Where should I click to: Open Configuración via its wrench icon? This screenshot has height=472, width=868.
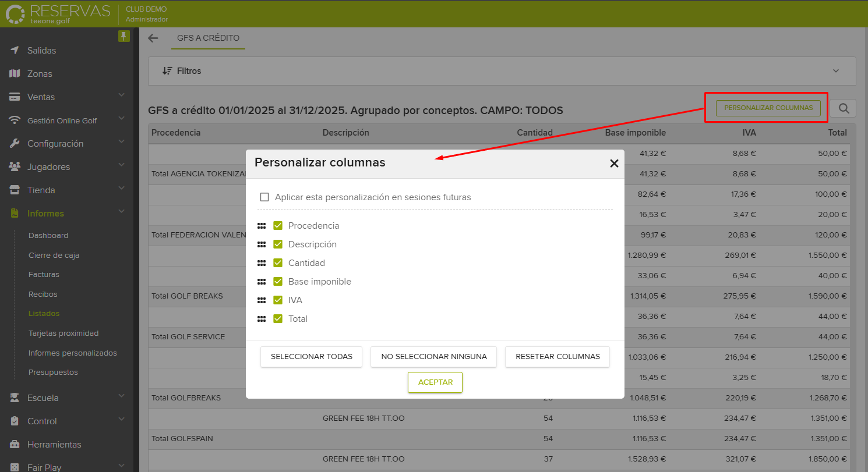pos(15,143)
